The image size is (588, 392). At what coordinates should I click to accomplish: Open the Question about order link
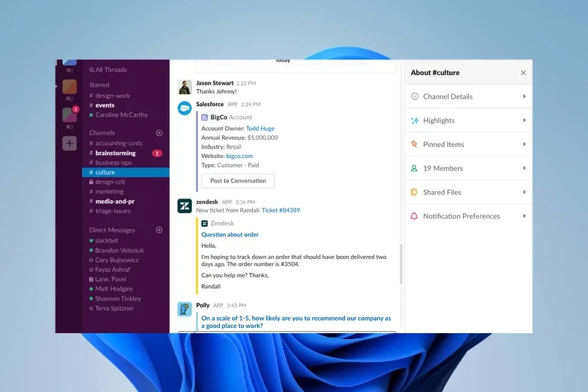tap(230, 235)
